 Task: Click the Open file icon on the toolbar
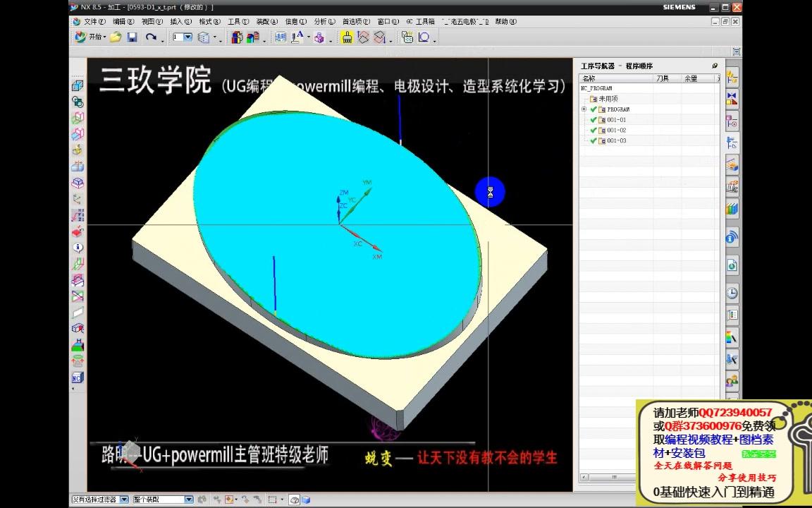[x=113, y=37]
